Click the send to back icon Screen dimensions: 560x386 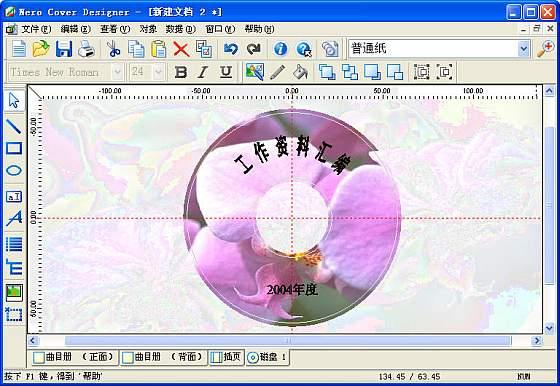[350, 72]
